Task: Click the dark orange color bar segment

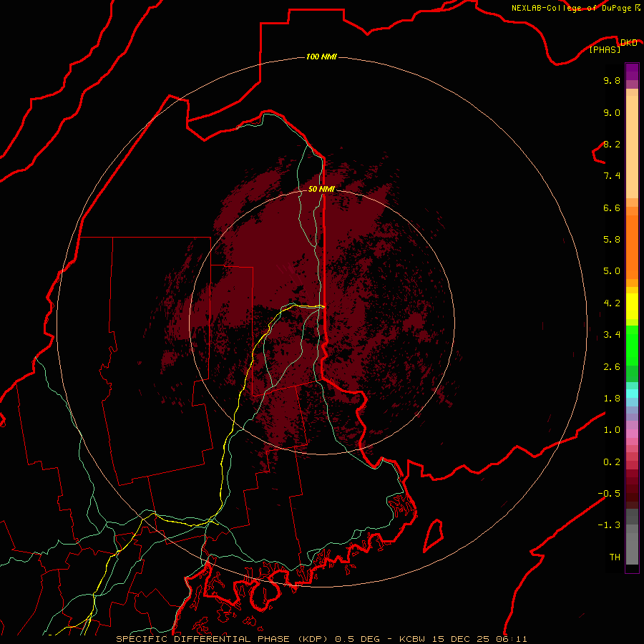Action: point(632,248)
